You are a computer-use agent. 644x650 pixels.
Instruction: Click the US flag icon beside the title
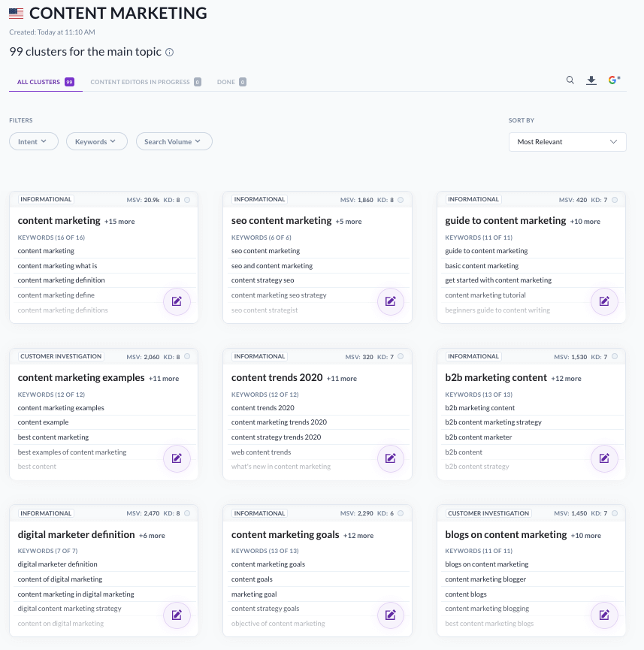(16, 13)
